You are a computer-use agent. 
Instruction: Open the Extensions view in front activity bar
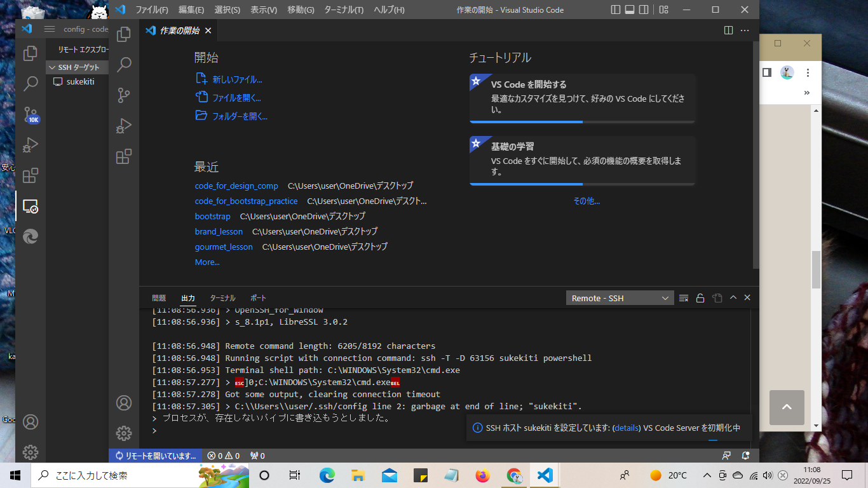point(124,156)
